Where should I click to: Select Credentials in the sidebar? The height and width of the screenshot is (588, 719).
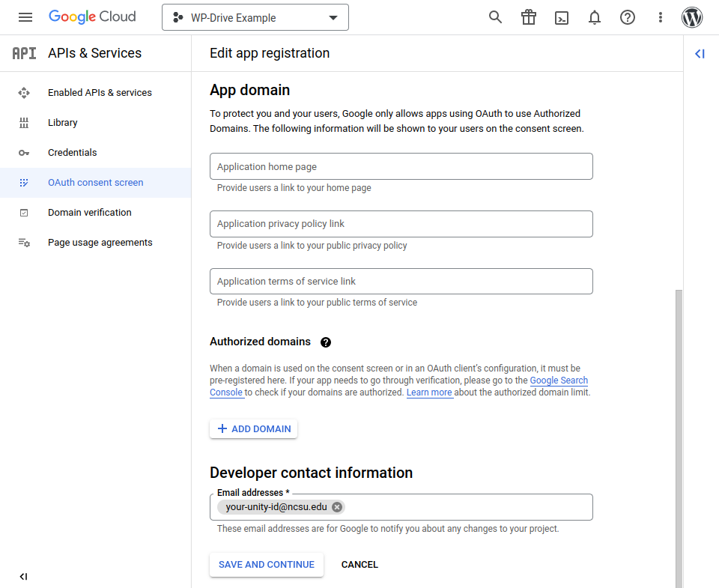click(x=73, y=152)
